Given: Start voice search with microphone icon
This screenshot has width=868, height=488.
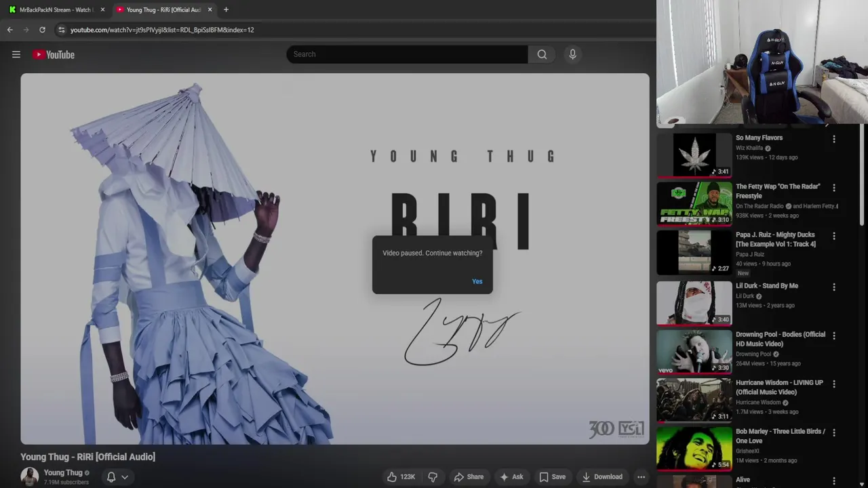Looking at the screenshot, I should pyautogui.click(x=572, y=54).
